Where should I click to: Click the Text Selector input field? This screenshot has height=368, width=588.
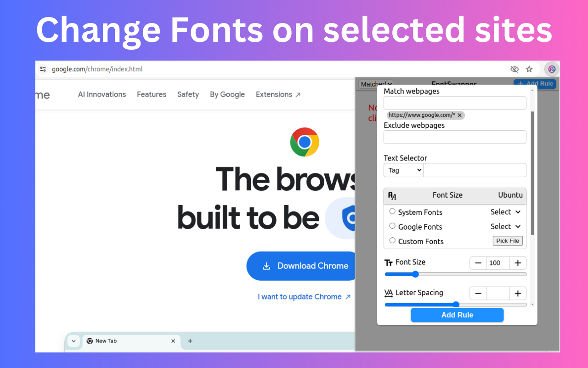[x=475, y=170]
